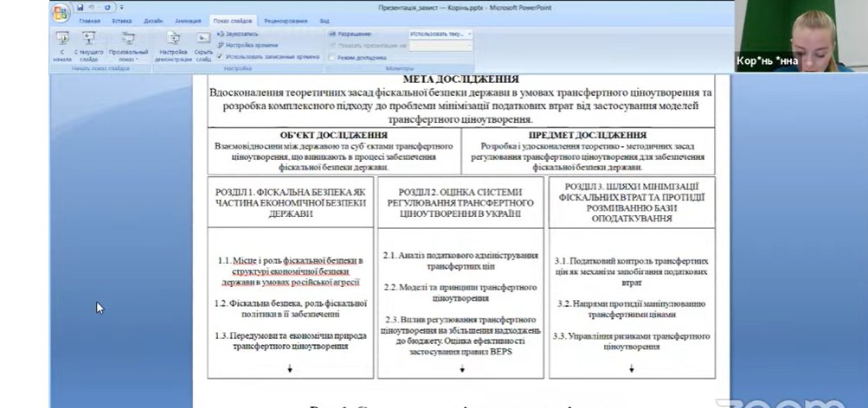The height and width of the screenshot is (408, 868).
Task: Undo last action in Quick Access toolbar
Action: click(x=93, y=7)
